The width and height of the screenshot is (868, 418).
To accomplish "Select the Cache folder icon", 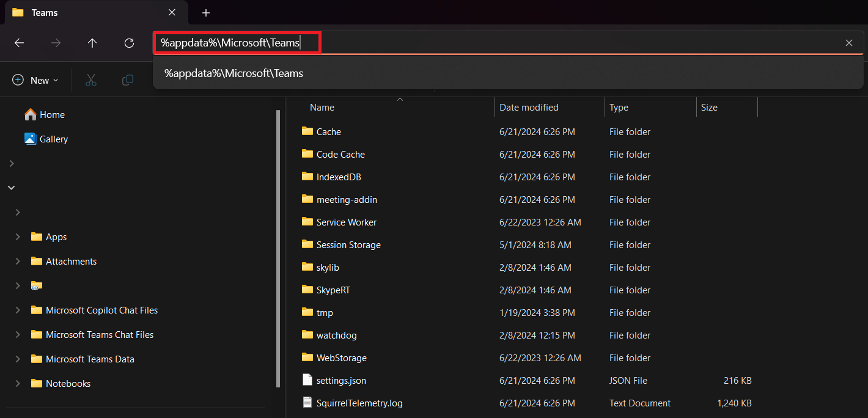I will (x=307, y=131).
